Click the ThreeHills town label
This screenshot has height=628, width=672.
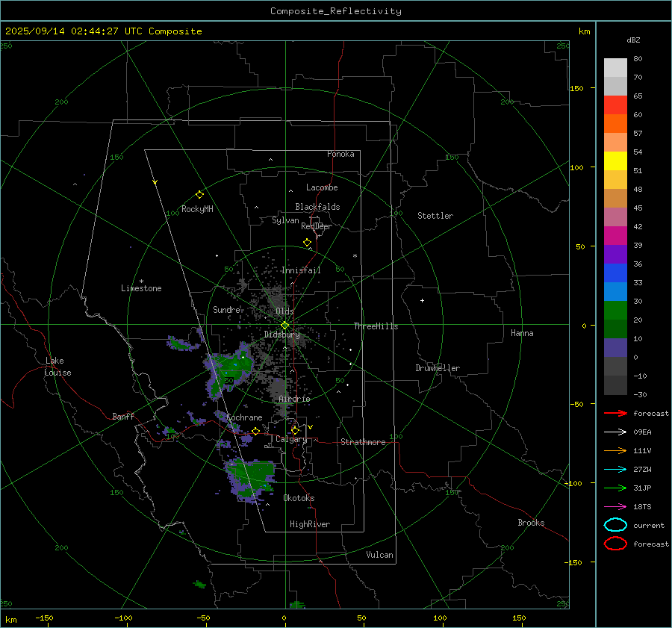(376, 326)
